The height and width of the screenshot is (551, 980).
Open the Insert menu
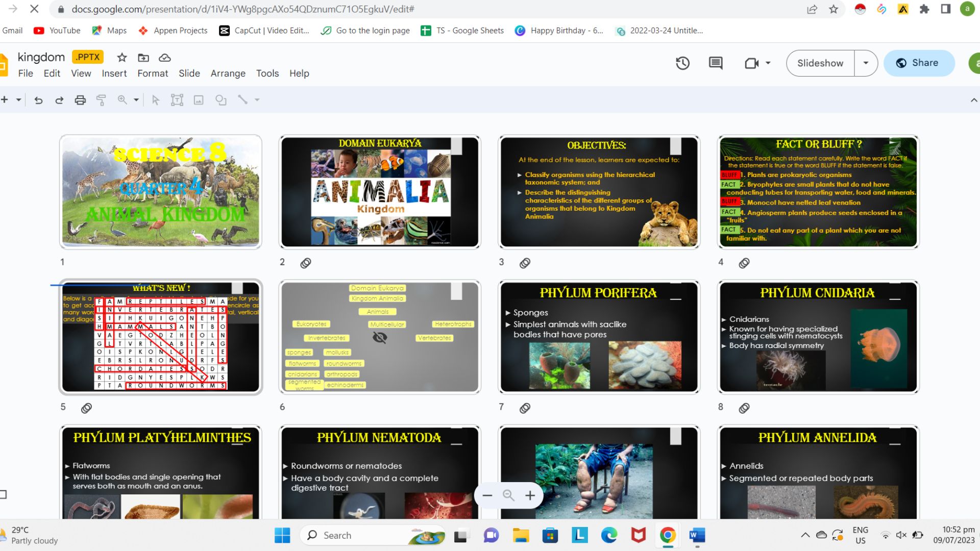(114, 73)
